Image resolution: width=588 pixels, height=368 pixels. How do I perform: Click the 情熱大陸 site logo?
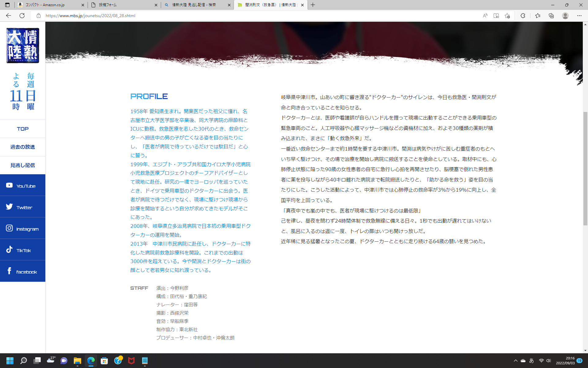point(23,45)
